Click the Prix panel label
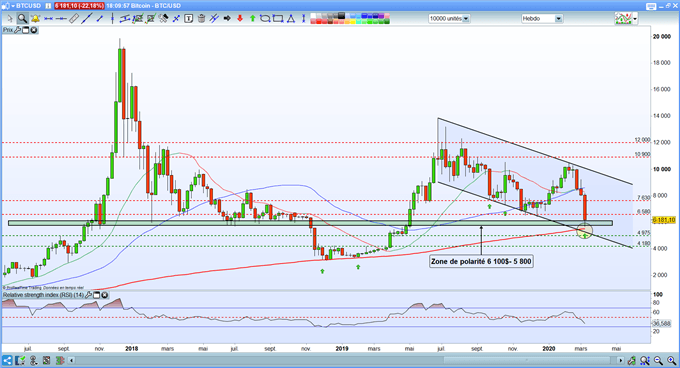 tap(8, 30)
